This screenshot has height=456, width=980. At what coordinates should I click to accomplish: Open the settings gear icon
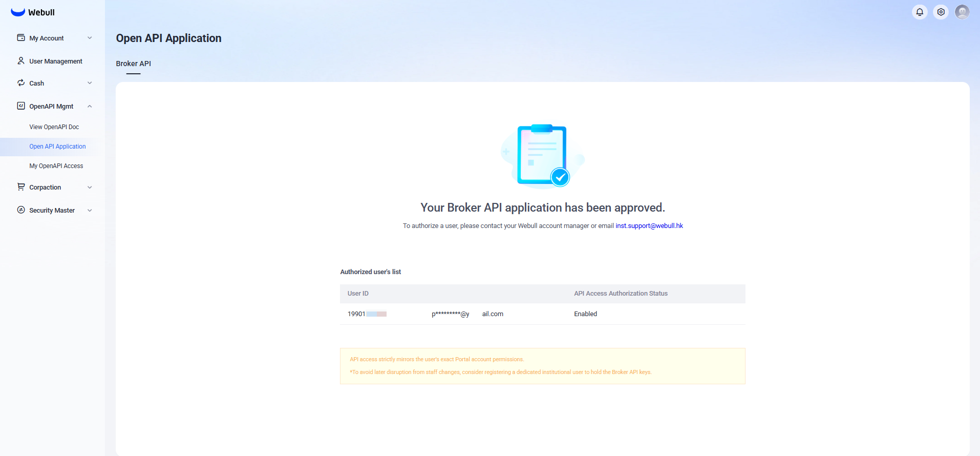pyautogui.click(x=941, y=12)
